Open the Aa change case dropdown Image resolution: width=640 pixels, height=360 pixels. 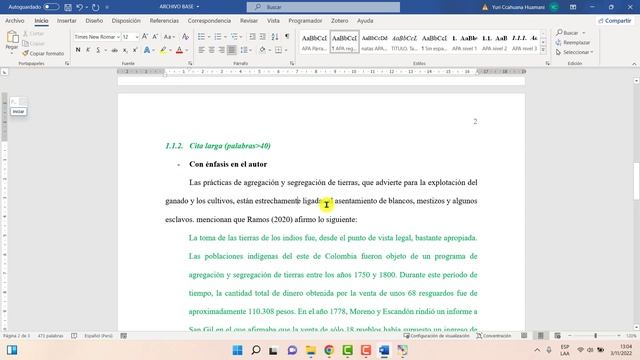tap(169, 37)
